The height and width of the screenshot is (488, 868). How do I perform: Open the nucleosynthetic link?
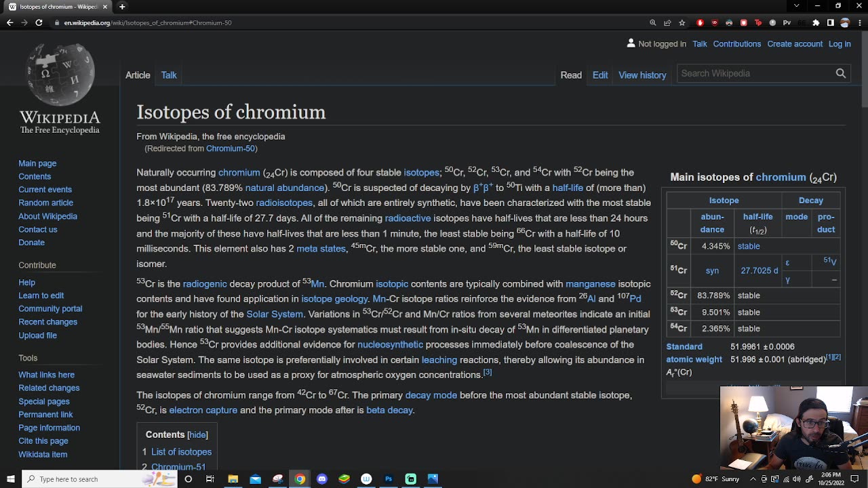390,344
